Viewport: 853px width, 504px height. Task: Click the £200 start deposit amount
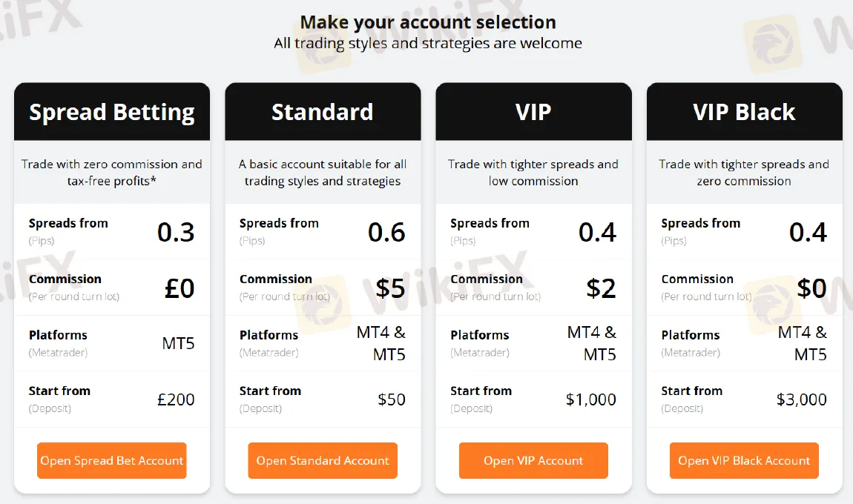click(x=176, y=399)
